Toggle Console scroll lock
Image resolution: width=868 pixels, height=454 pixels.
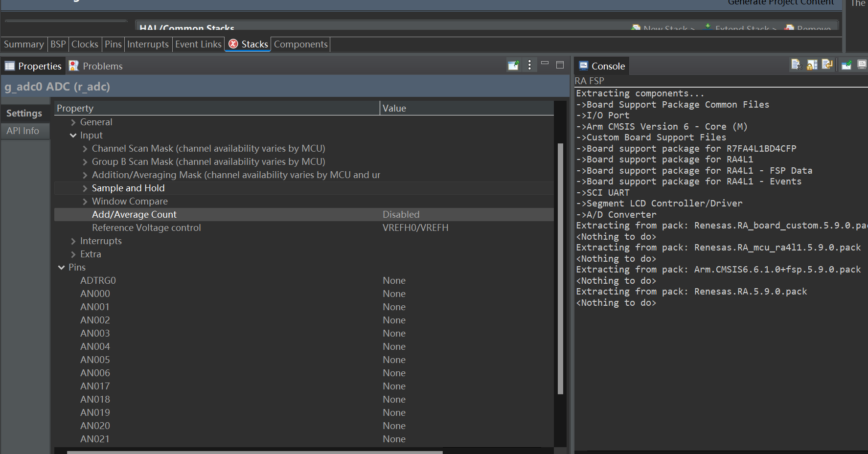(x=812, y=65)
